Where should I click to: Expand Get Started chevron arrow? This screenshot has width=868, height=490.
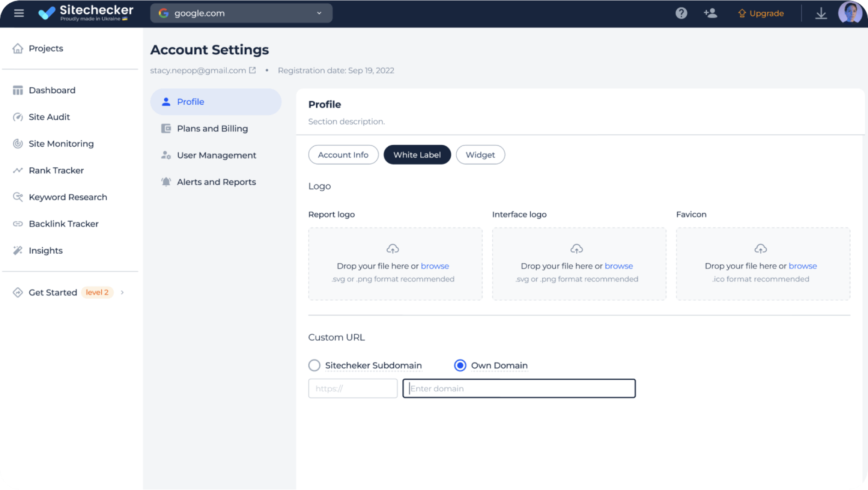click(x=122, y=292)
